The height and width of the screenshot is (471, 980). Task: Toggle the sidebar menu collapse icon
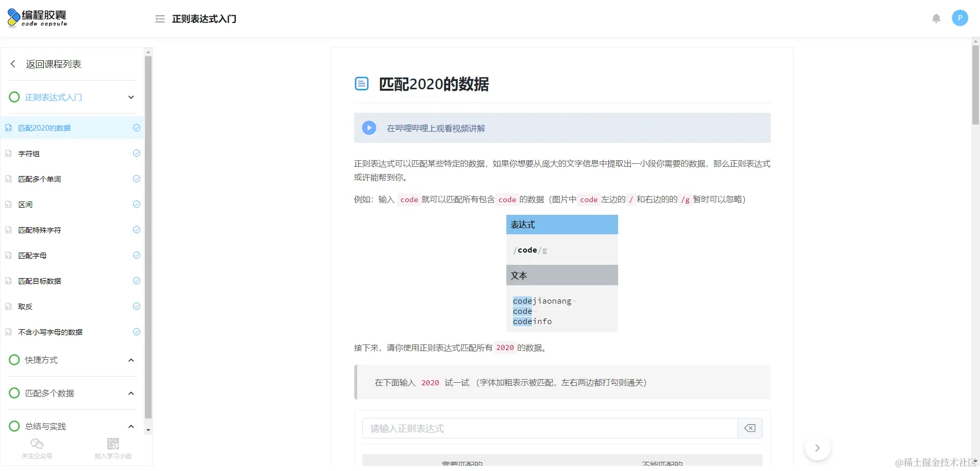coord(160,19)
